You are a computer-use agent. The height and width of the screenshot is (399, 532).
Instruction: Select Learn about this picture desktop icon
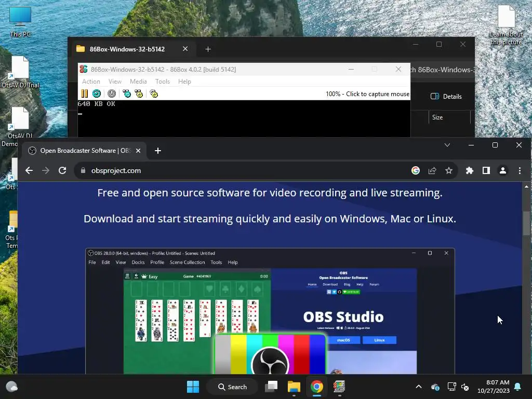point(506,25)
